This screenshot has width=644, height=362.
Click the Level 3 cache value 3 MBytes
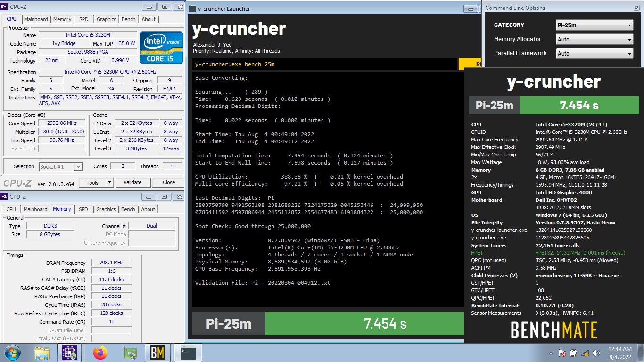(137, 149)
